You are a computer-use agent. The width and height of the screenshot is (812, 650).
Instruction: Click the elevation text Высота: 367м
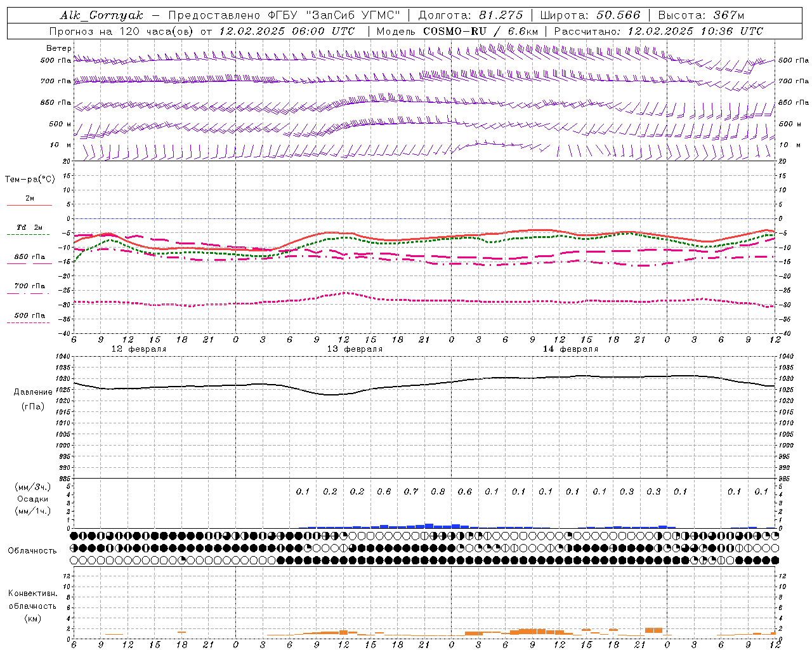click(701, 15)
